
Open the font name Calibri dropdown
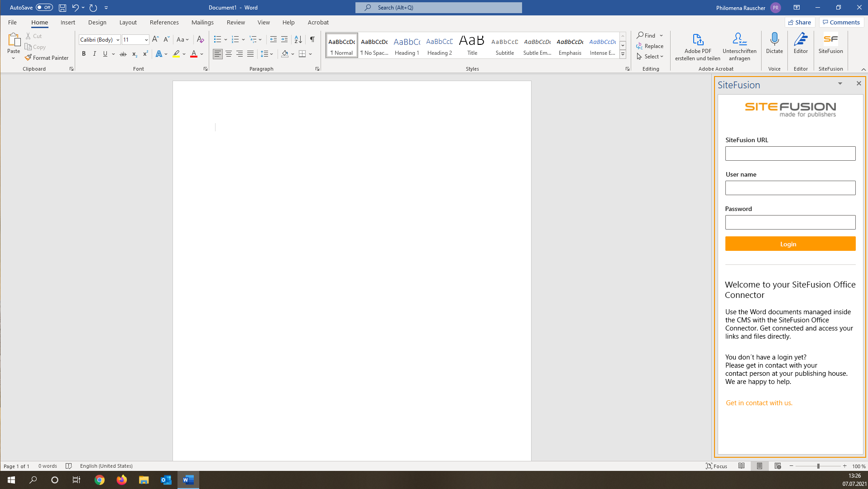click(x=118, y=40)
